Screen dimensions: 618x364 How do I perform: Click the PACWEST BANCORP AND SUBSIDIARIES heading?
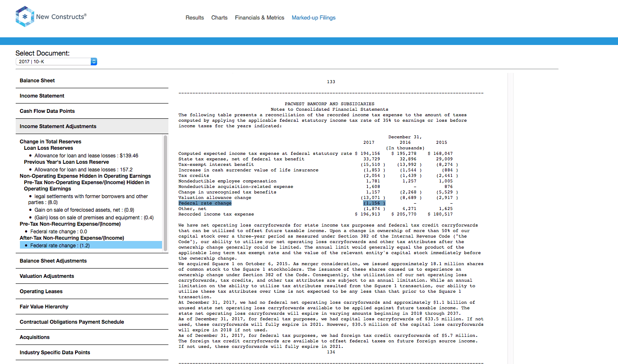(x=330, y=104)
